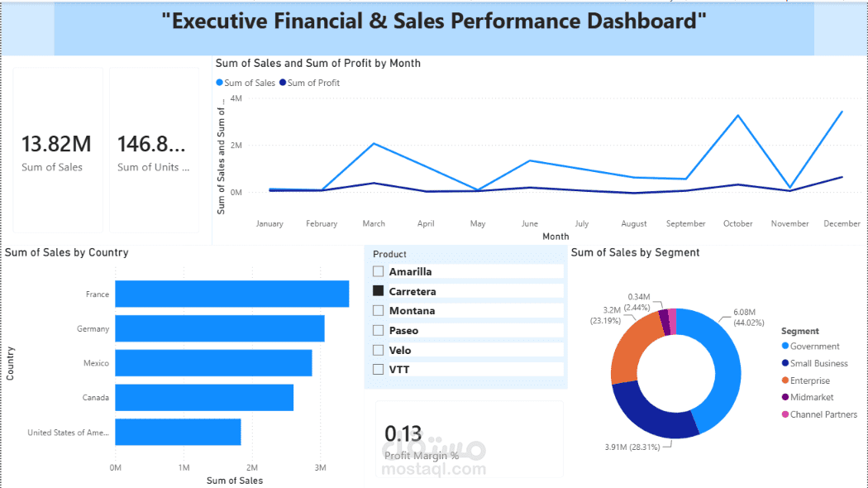This screenshot has height=488, width=868.
Task: Tick the Paseo product checkbox
Action: point(378,331)
